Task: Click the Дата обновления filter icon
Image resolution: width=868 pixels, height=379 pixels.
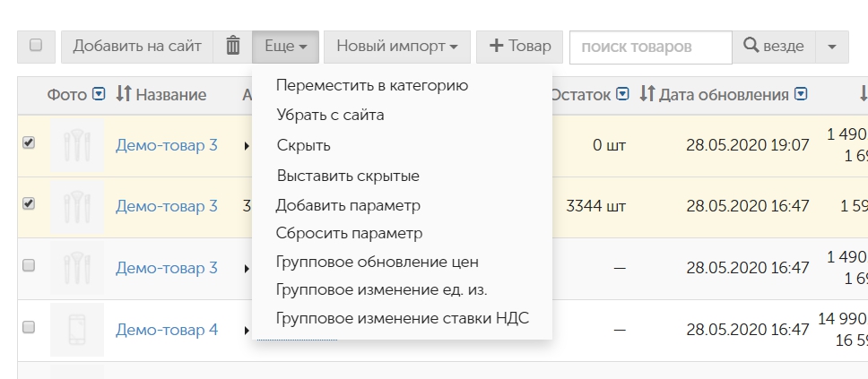Action: (x=801, y=94)
